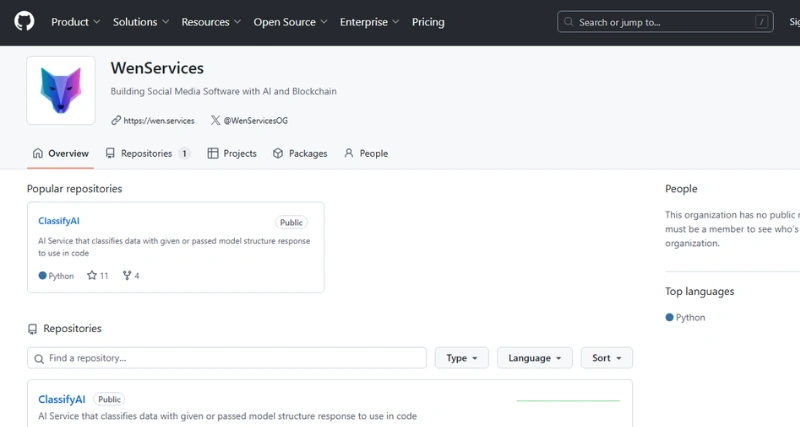Select the slash shortcut key icon in search

(x=761, y=22)
